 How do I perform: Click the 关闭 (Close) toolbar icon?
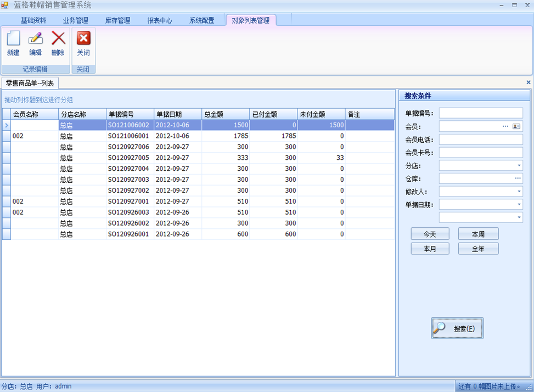(83, 39)
